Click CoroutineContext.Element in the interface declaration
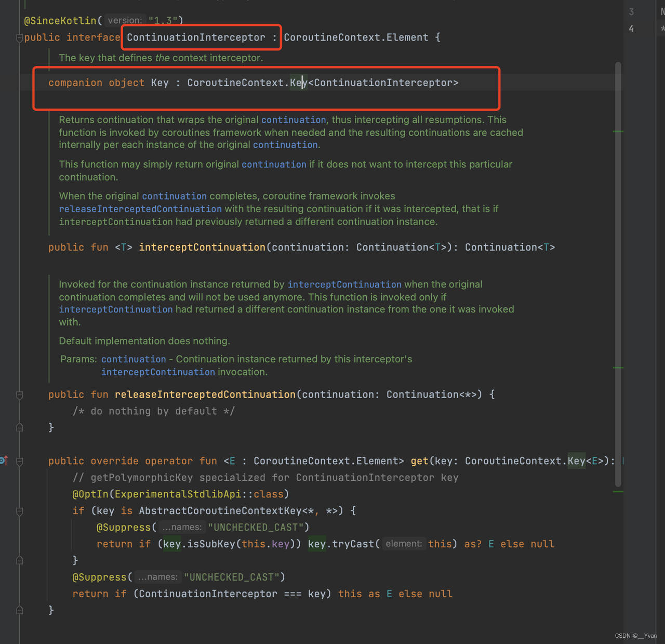This screenshot has height=644, width=665. [x=356, y=37]
